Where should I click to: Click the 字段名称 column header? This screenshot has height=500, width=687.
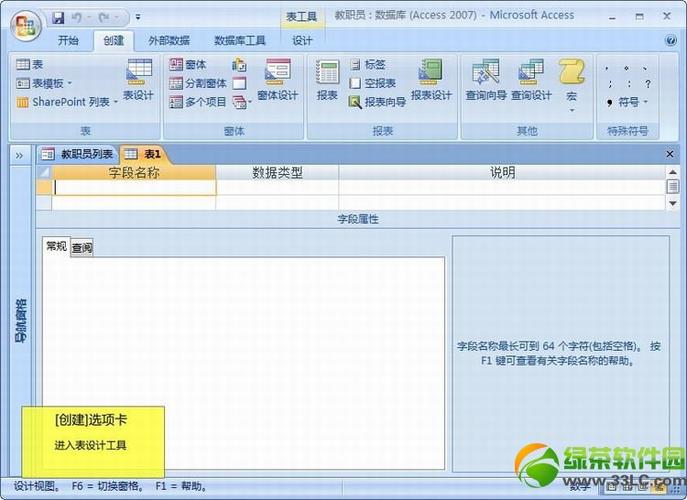click(x=134, y=173)
